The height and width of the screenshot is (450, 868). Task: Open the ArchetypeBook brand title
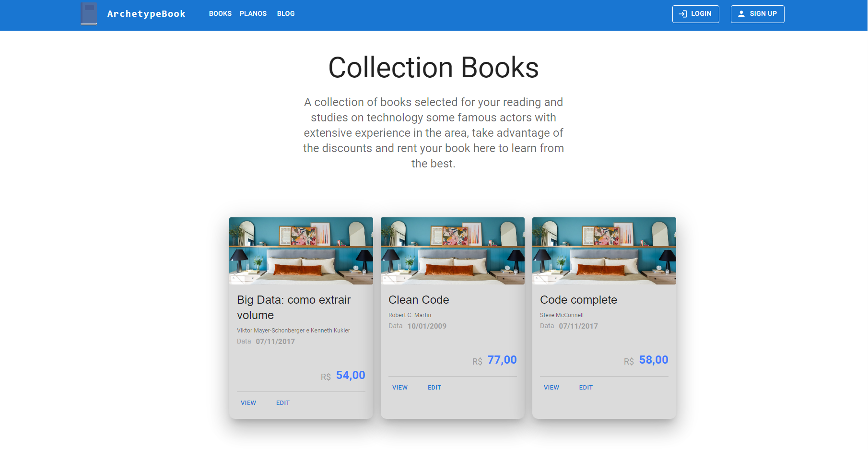click(146, 14)
